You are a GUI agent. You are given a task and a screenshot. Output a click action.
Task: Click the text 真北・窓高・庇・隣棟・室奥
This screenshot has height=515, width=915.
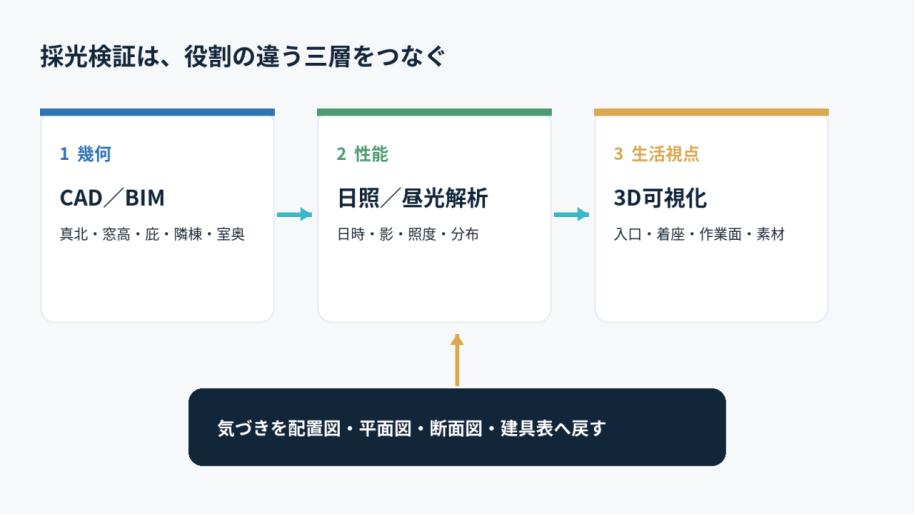[152, 234]
